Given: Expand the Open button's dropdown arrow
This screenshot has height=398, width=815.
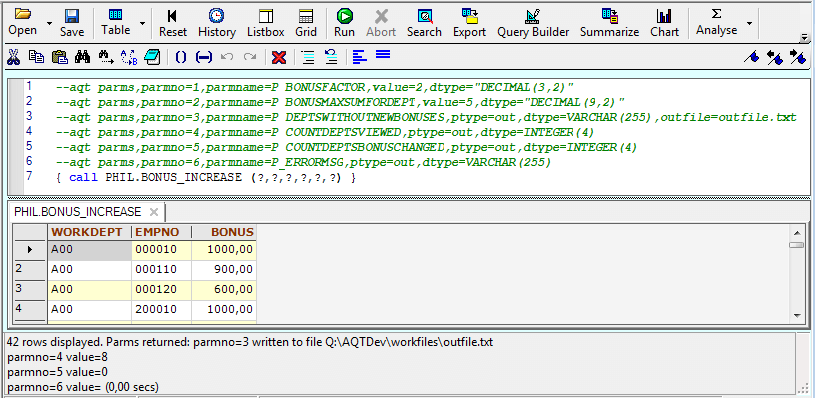Looking at the screenshot, I should tap(49, 23).
